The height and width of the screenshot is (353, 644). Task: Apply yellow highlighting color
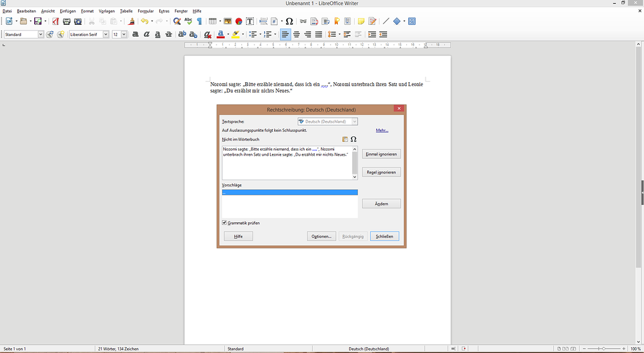point(236,34)
